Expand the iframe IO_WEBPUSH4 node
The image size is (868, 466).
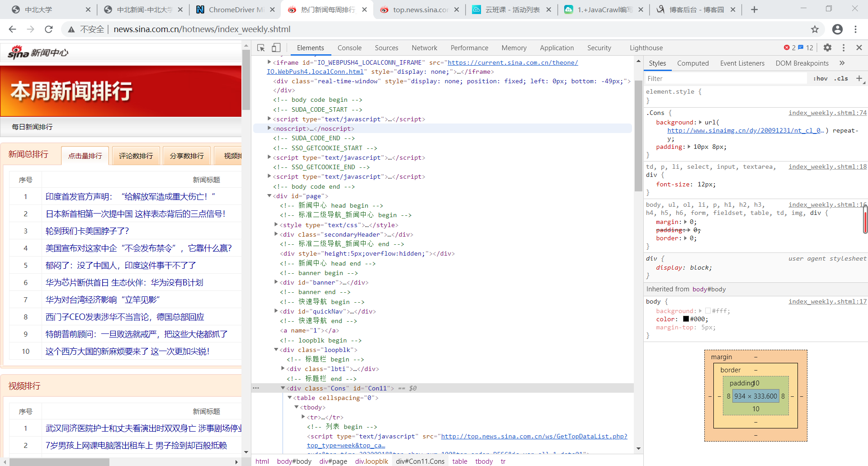pyautogui.click(x=269, y=62)
